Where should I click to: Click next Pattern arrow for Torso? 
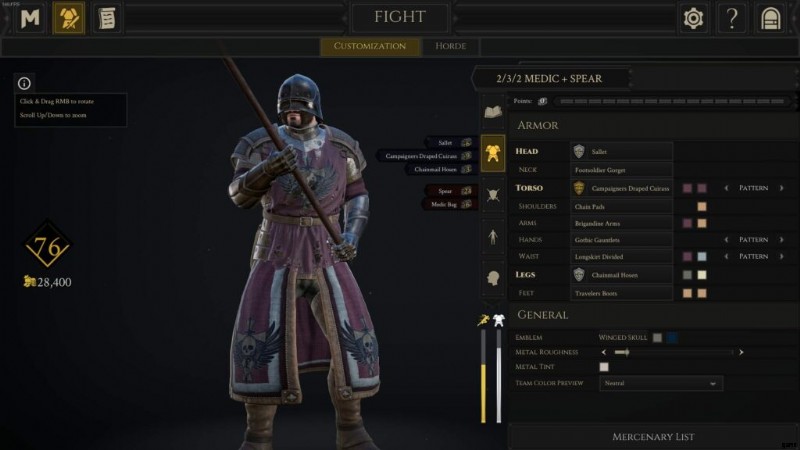tap(781, 188)
